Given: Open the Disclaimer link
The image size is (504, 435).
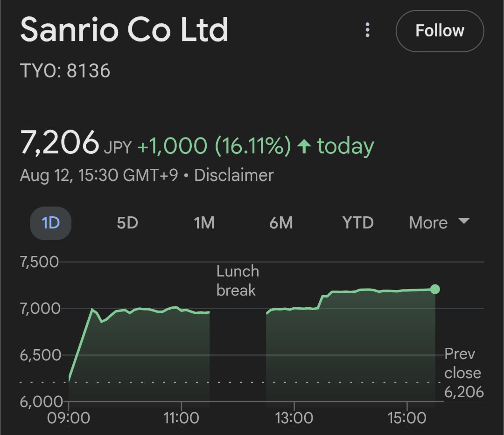Looking at the screenshot, I should (x=234, y=175).
